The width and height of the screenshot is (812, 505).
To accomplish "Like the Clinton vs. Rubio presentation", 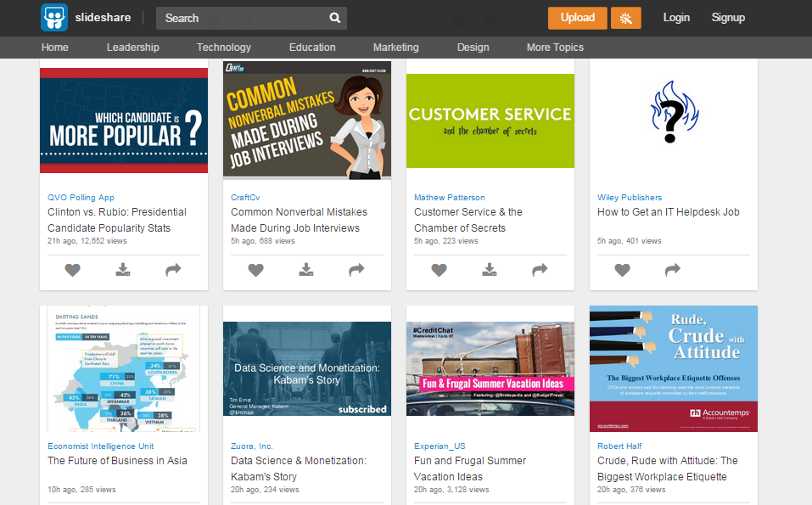I will click(x=72, y=270).
